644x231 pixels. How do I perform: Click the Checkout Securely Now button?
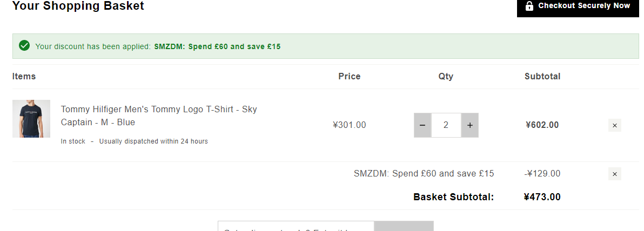[x=578, y=8]
